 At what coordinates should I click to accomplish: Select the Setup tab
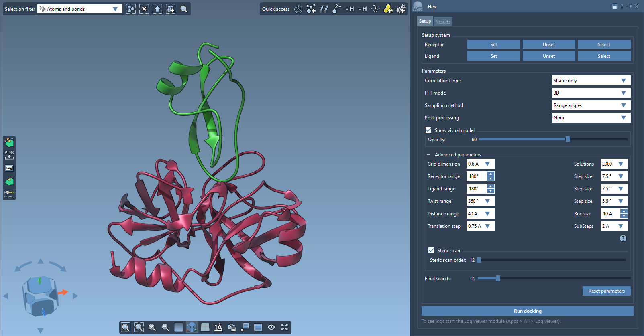[425, 21]
